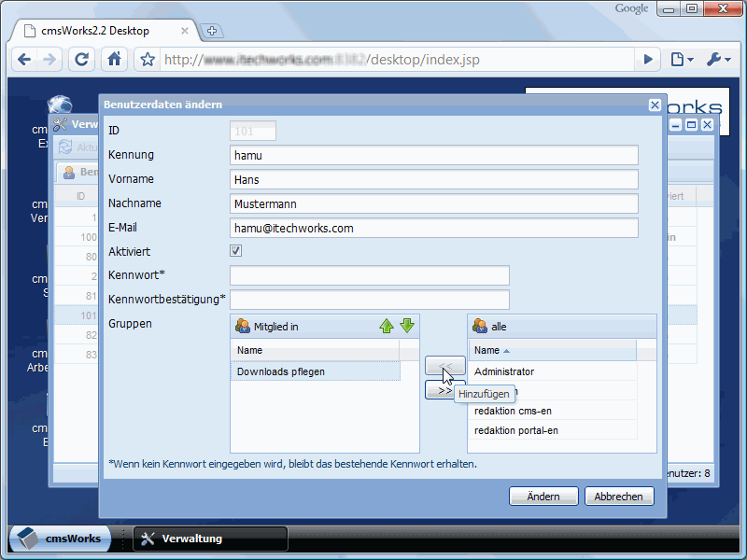Select 'redaktion cms-en' group row

[x=553, y=411]
